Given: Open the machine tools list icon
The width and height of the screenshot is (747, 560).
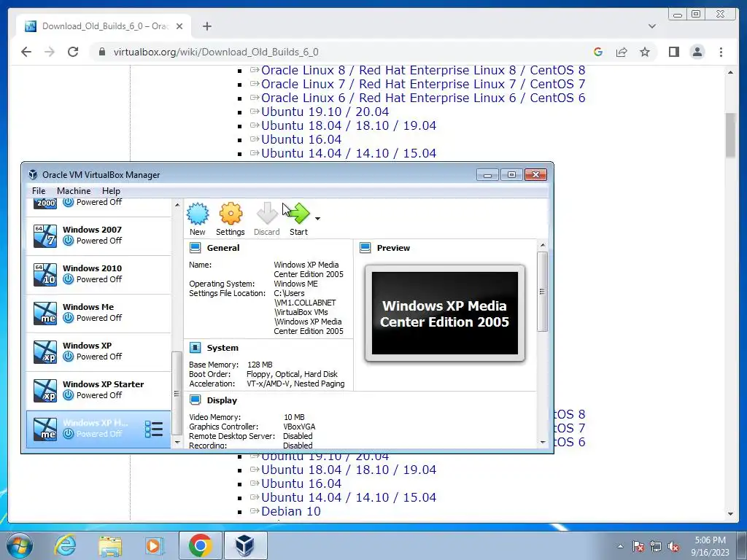Looking at the screenshot, I should coord(154,429).
